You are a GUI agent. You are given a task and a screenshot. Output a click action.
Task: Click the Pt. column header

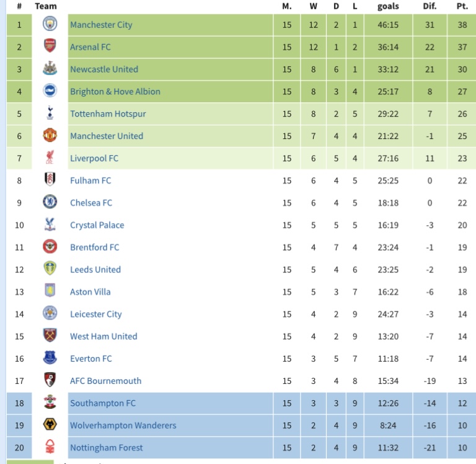462,6
